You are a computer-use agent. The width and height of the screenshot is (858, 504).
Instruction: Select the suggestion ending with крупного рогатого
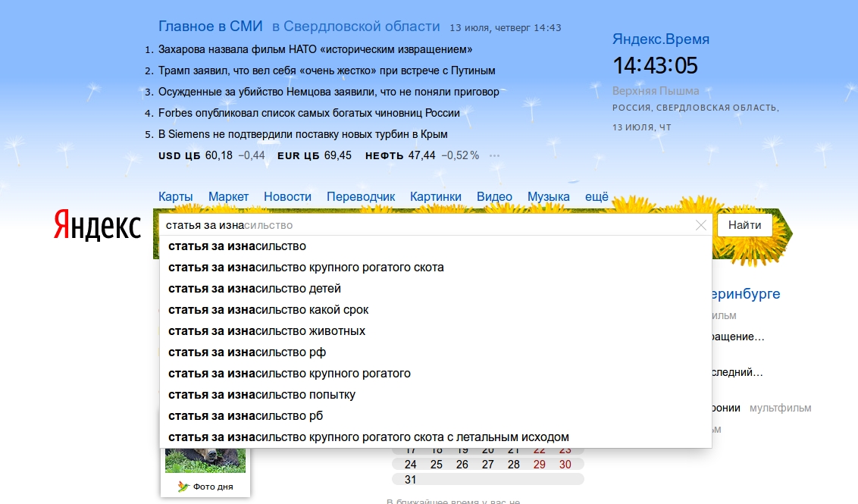(436, 373)
